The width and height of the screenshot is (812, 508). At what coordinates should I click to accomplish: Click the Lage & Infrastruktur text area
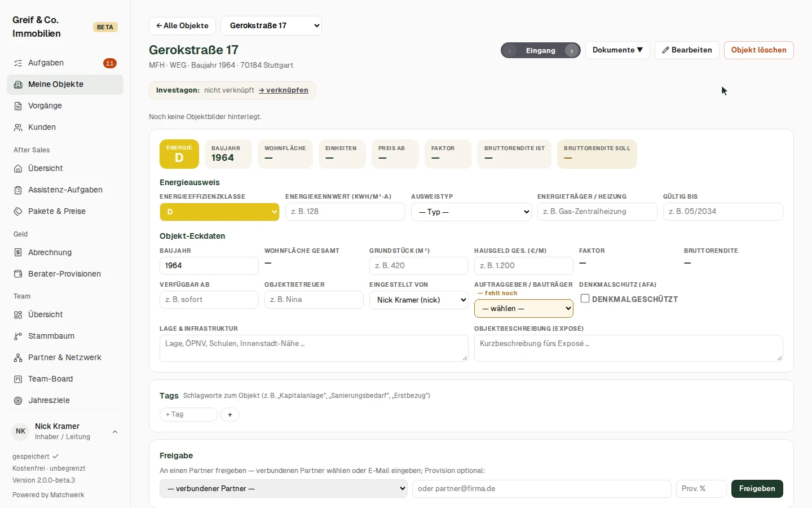coord(314,348)
